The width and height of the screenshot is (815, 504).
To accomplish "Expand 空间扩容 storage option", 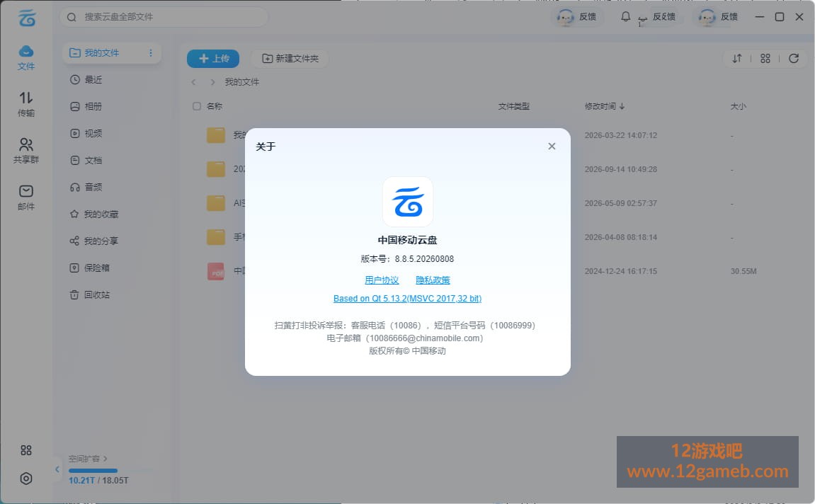I will 88,459.
